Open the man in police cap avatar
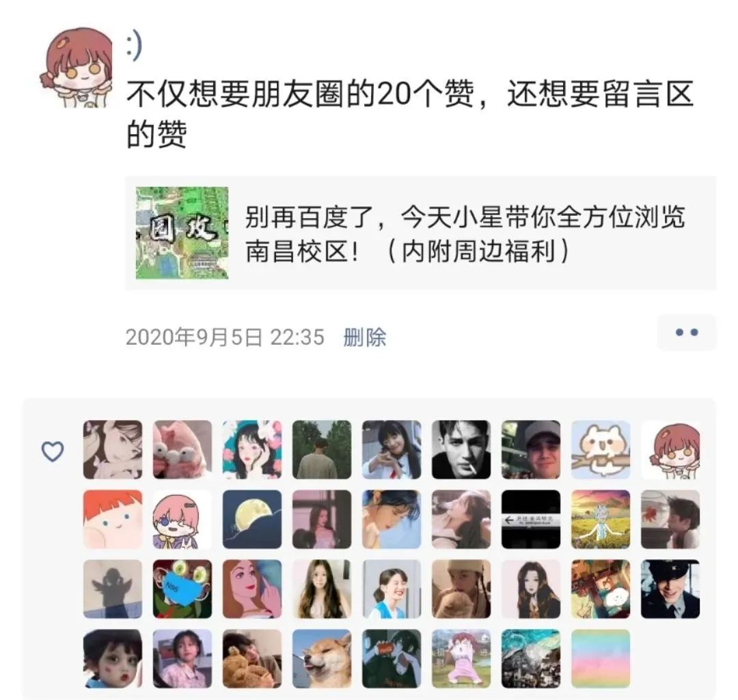 (670, 589)
